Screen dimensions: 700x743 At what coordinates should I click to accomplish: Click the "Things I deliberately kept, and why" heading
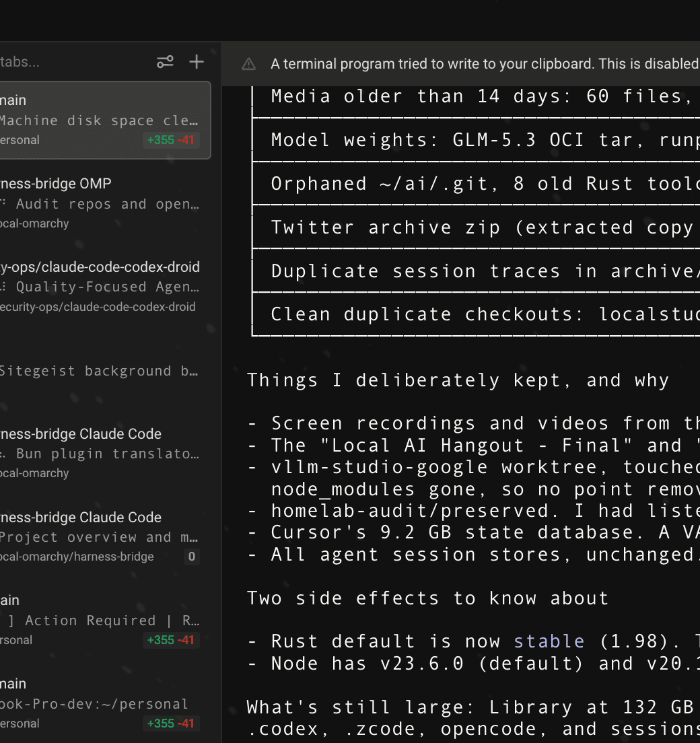click(458, 380)
